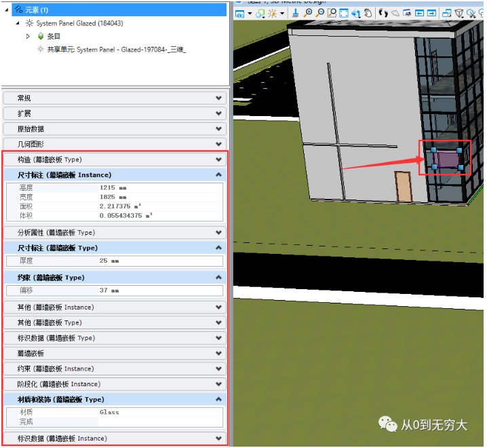Expand the 扩展 section
This screenshot has height=448, width=487.
tap(115, 113)
